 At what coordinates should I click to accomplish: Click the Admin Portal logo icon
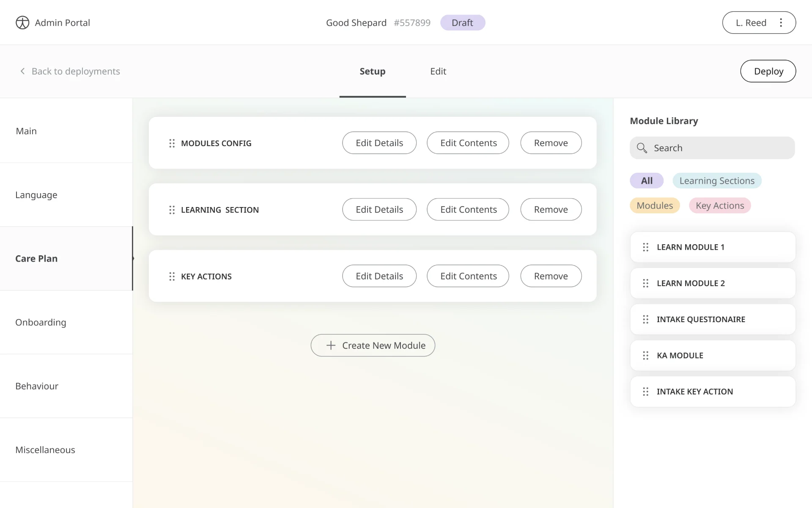click(x=22, y=22)
